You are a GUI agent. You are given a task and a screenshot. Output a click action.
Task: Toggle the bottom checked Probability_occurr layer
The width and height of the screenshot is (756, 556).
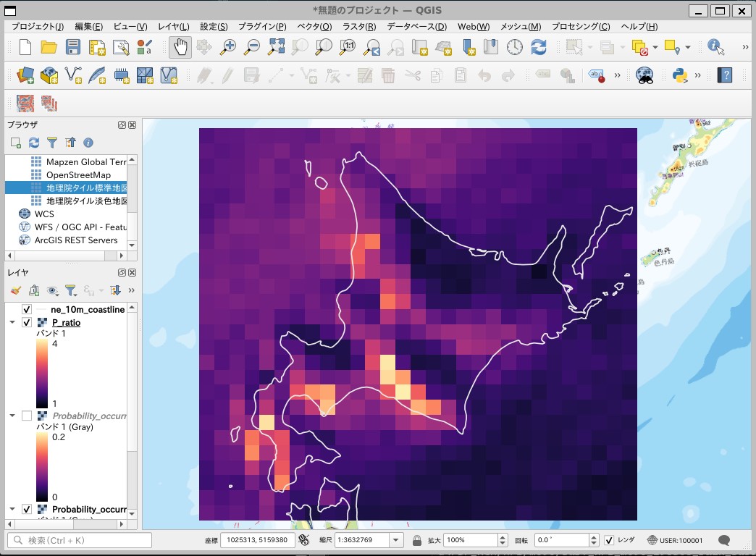tap(27, 509)
